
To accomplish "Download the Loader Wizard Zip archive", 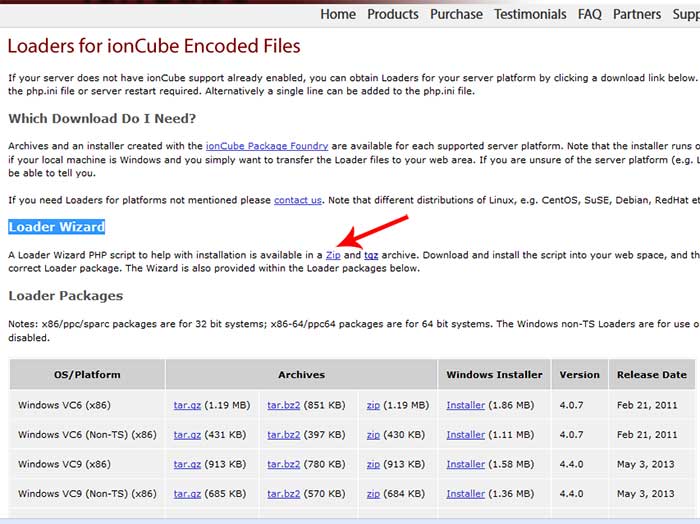I will click(333, 255).
